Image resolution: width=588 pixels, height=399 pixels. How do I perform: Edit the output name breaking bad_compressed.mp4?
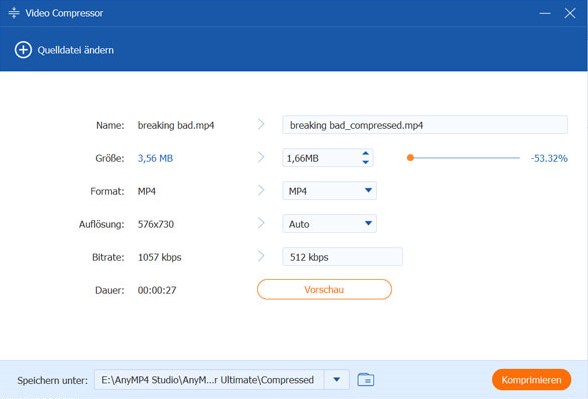point(424,125)
